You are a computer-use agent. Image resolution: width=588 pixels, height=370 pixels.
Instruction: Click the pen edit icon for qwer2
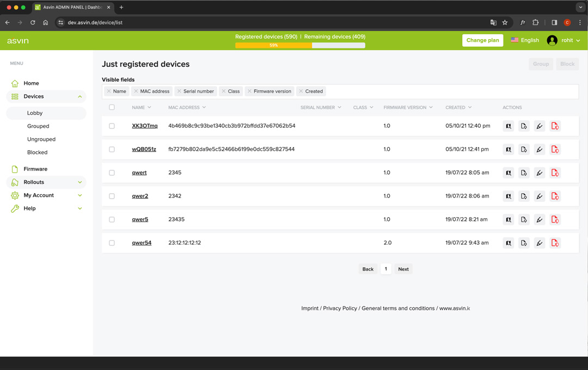539,196
